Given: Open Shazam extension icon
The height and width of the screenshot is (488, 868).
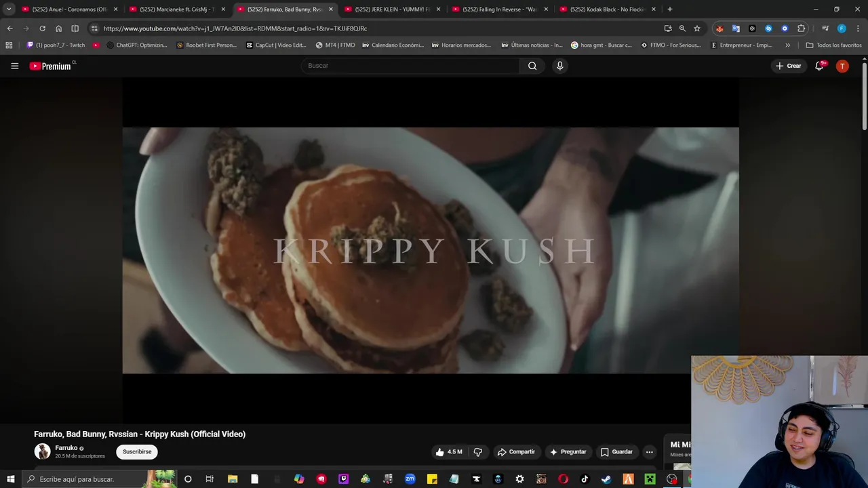Looking at the screenshot, I should (x=768, y=28).
